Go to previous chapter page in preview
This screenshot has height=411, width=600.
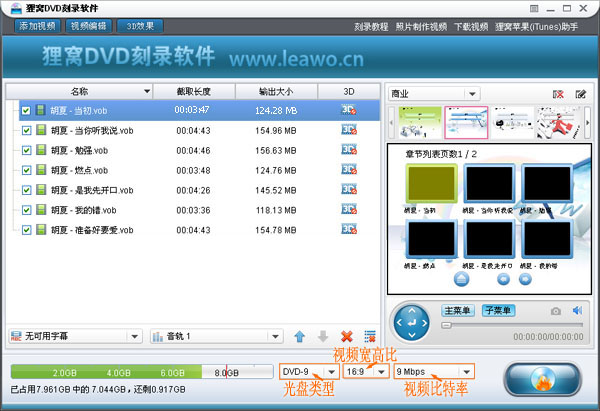[503, 279]
